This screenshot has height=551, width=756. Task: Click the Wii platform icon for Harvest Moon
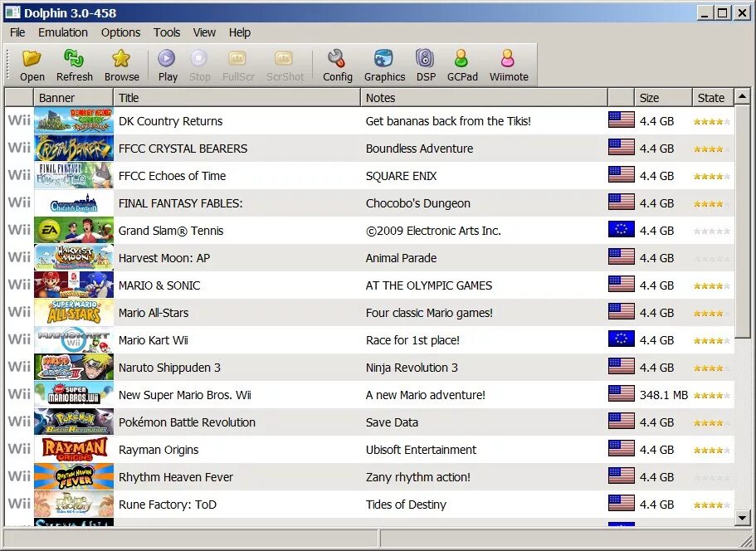tap(19, 257)
